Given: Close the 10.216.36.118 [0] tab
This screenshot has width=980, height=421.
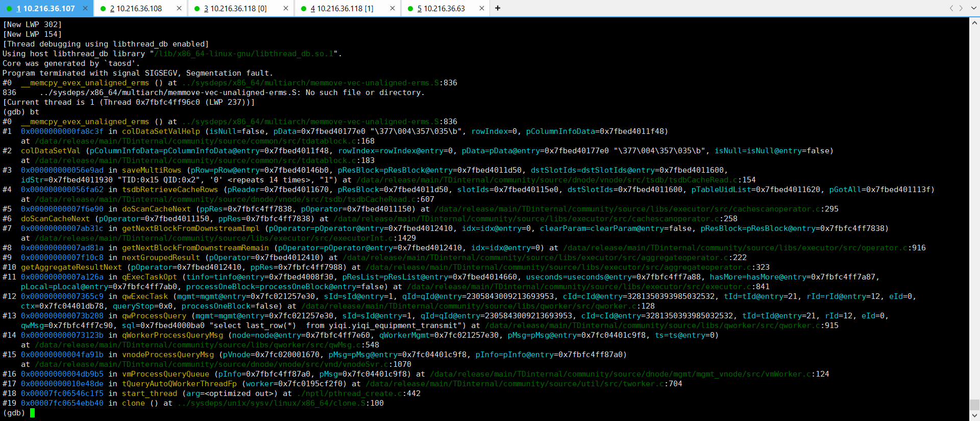Looking at the screenshot, I should click(x=285, y=8).
